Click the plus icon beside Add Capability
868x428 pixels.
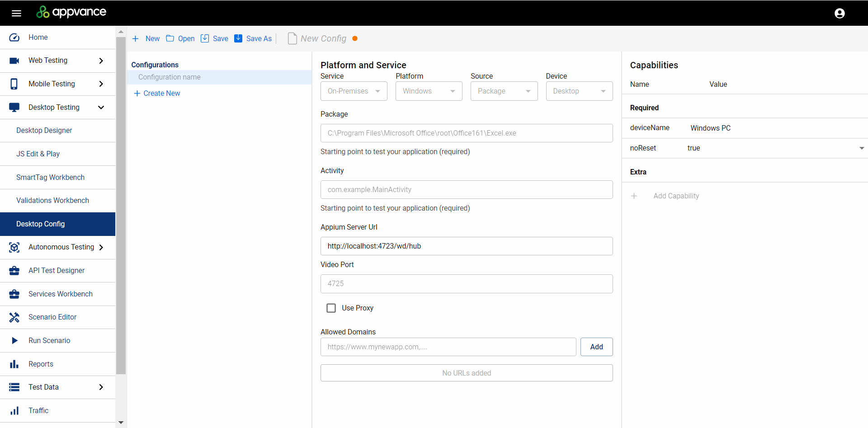[x=634, y=196]
